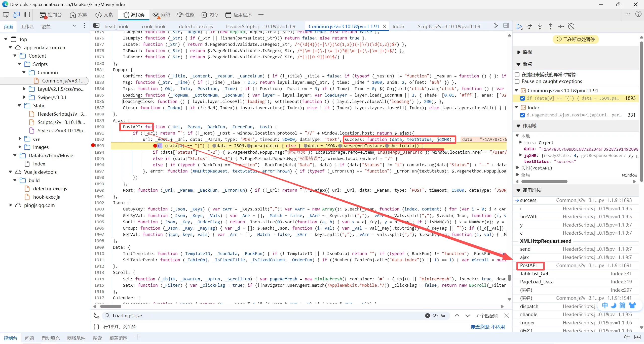Click the step out of function icon
The width and height of the screenshot is (644, 344).
550,26
